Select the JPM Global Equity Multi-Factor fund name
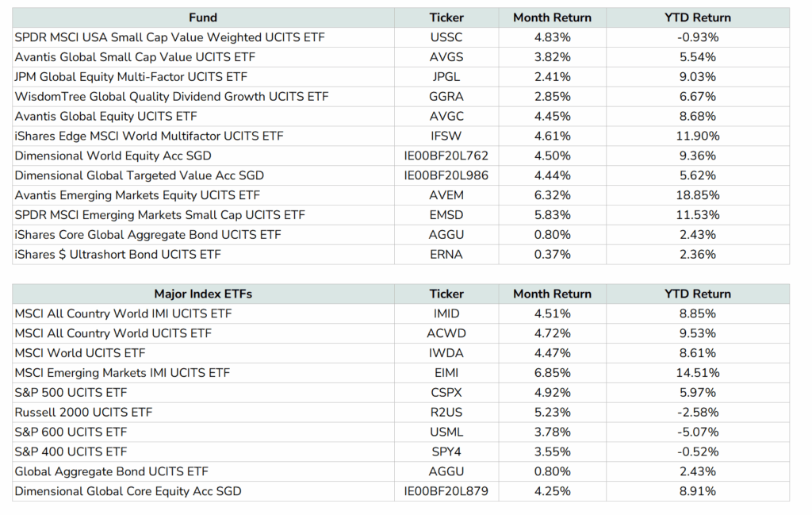Viewport: 812px width, 515px height. point(131,77)
